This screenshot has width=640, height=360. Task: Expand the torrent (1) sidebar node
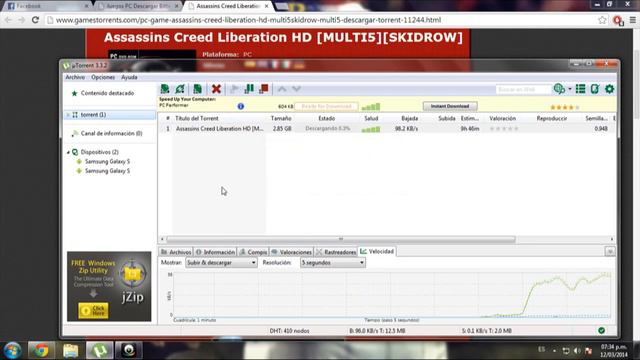(68, 115)
